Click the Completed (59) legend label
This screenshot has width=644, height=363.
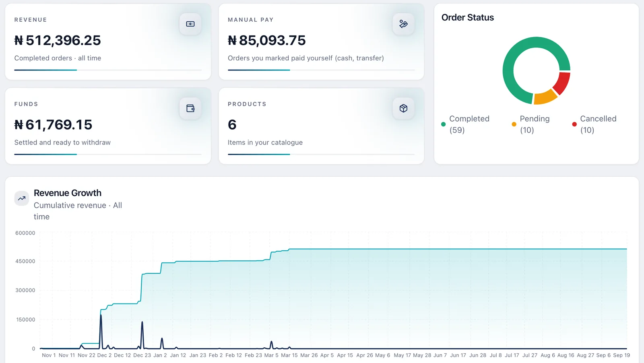(469, 124)
